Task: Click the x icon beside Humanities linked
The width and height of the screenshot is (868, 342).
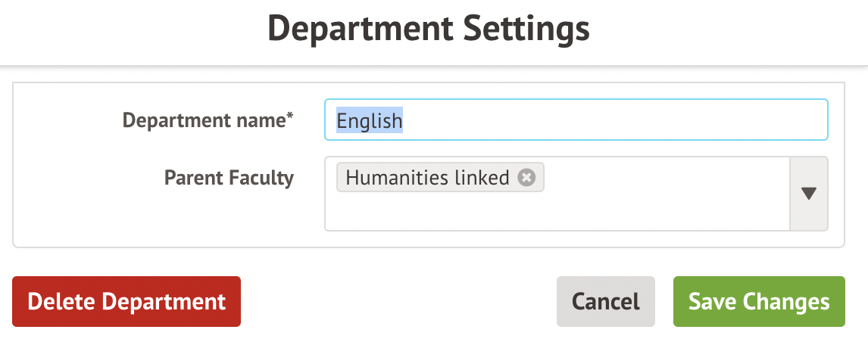Action: 526,178
